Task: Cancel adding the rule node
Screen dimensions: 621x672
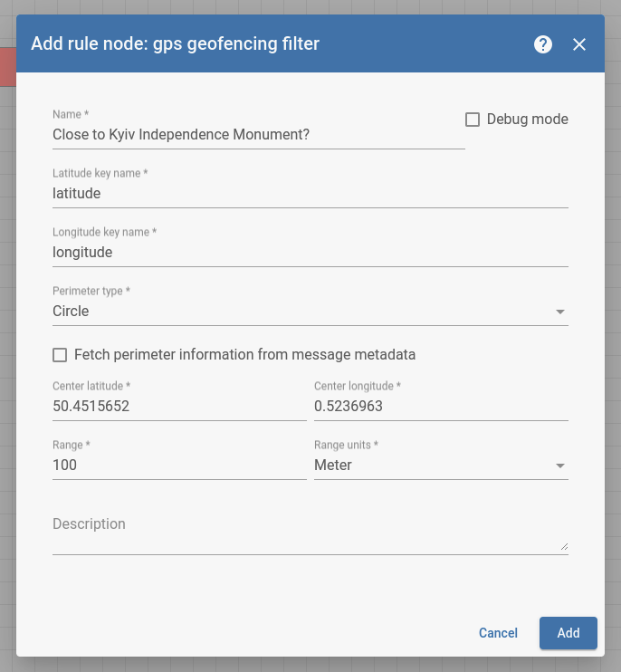Action: [x=498, y=633]
